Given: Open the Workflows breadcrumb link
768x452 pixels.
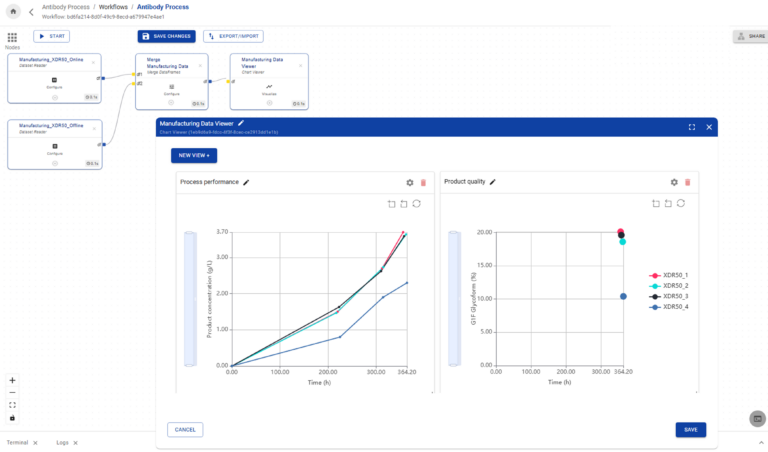Looking at the screenshot, I should click(x=119, y=7).
